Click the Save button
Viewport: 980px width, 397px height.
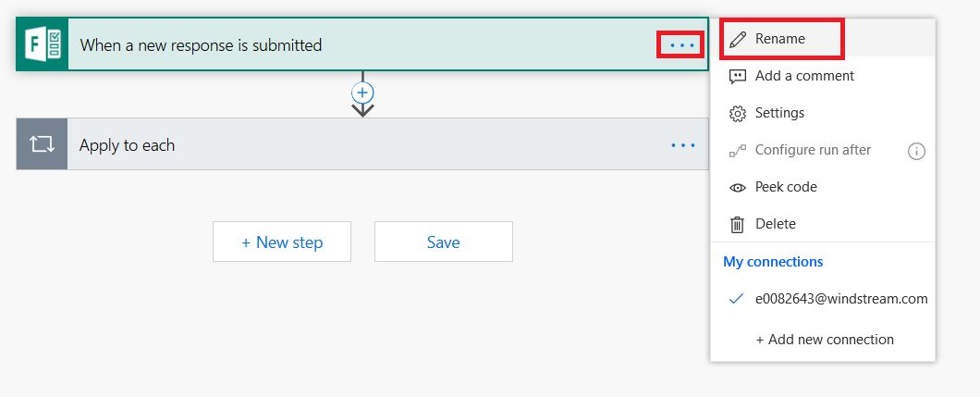[444, 242]
